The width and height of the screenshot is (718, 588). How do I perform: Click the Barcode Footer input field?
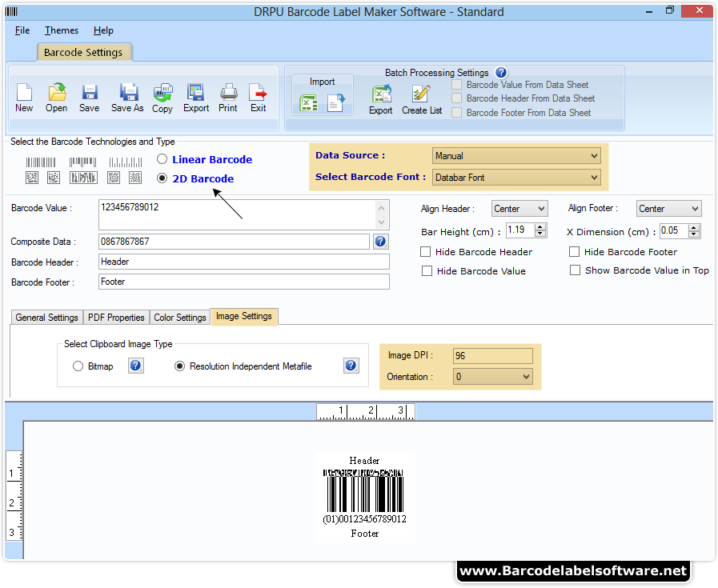(244, 282)
